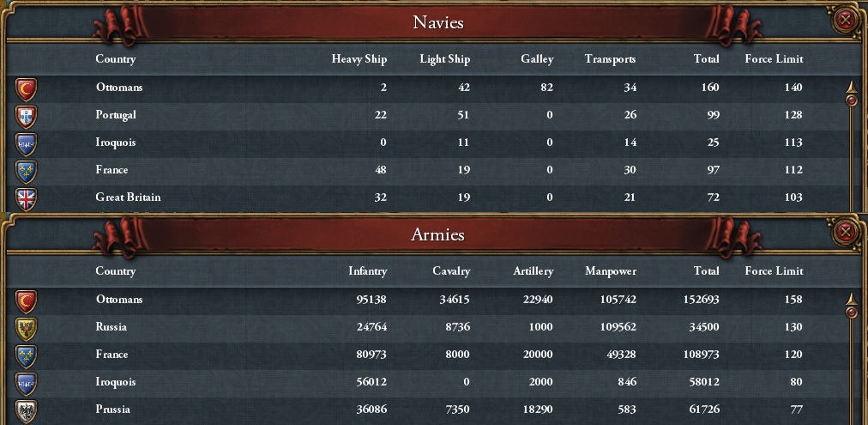
Task: Click the Great Britain flag icon
Action: pos(27,197)
